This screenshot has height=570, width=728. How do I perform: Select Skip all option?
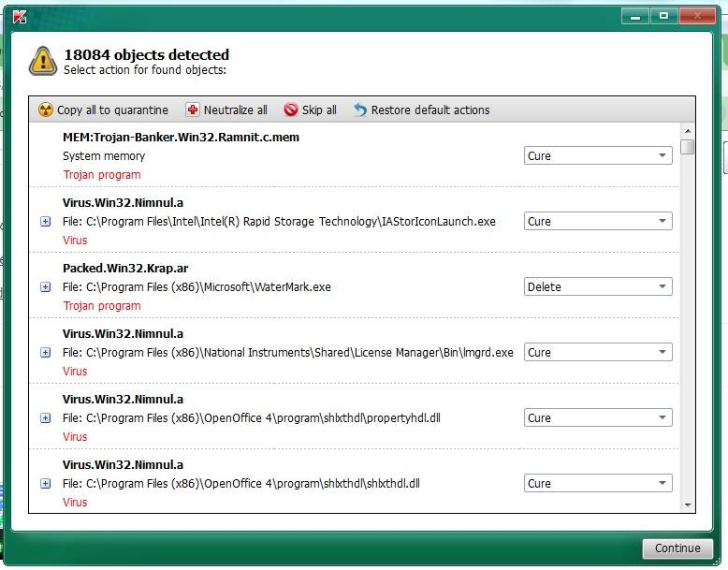[310, 110]
